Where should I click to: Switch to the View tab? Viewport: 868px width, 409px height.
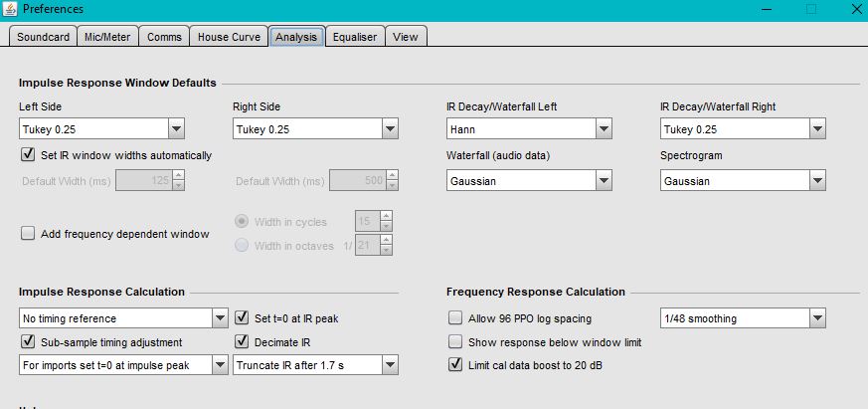tap(406, 37)
